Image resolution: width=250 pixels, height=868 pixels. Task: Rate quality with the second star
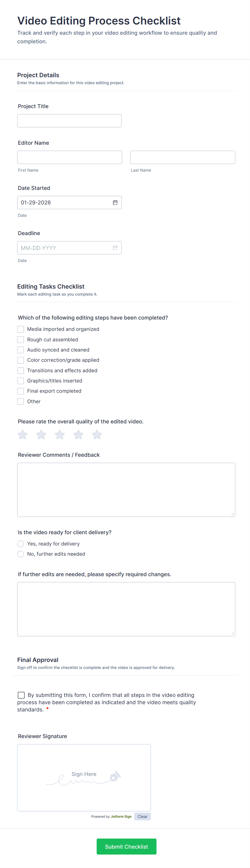(41, 435)
